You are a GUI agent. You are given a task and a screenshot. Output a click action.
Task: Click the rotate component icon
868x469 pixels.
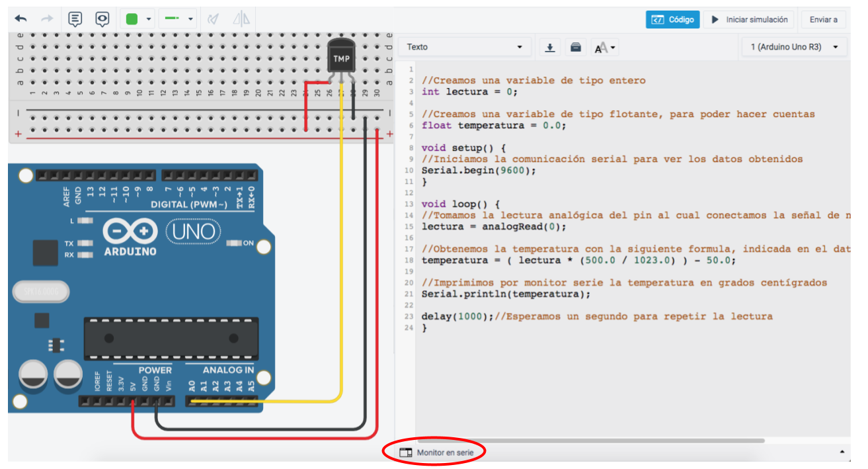pyautogui.click(x=213, y=19)
